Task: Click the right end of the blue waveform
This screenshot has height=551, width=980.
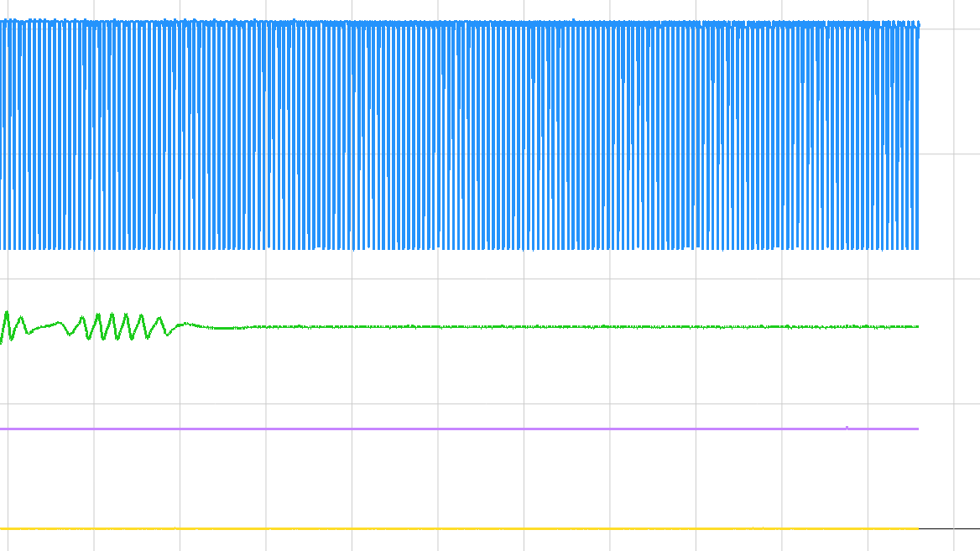Action: [917, 134]
